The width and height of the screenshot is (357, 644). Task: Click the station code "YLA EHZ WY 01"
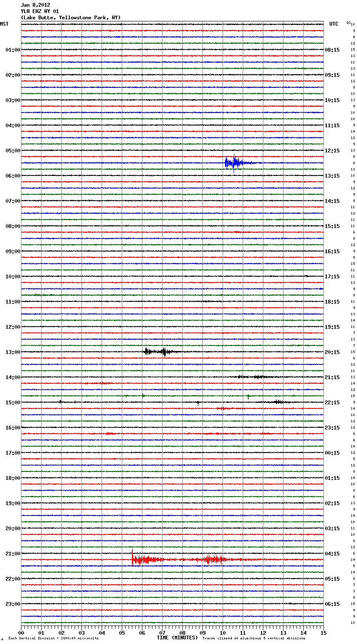[40, 11]
